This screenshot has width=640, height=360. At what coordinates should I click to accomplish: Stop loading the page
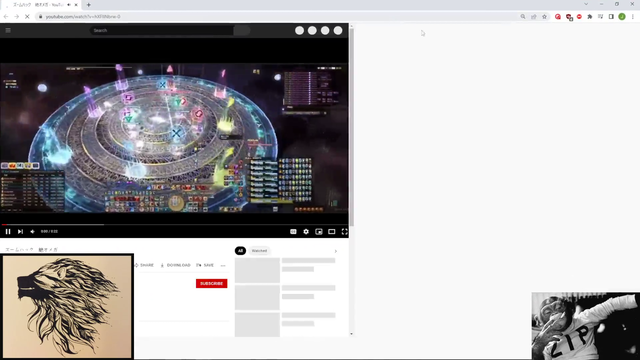pos(27,17)
